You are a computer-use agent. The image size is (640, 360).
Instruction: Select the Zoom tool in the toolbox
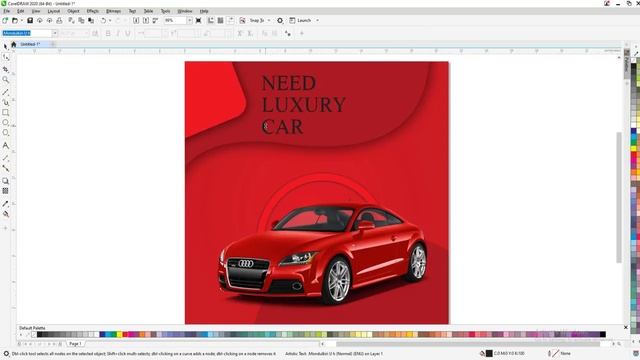(5, 80)
